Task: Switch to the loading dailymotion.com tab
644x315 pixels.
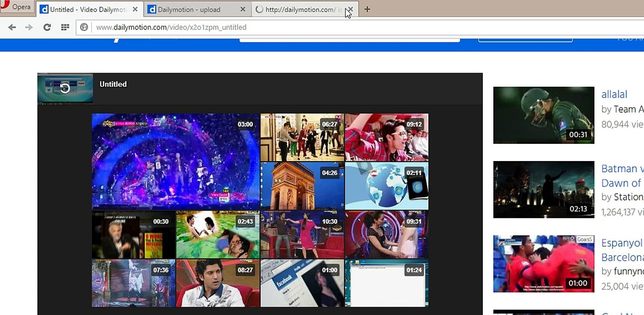Action: (x=305, y=9)
